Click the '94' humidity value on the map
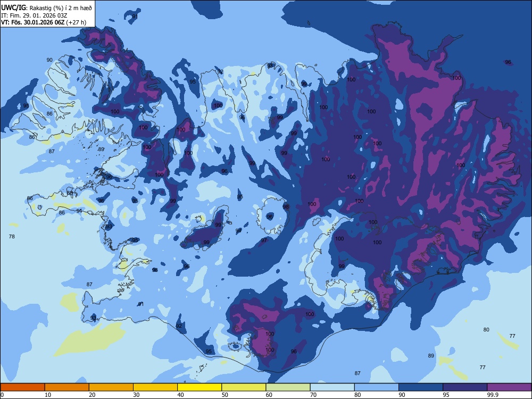This screenshot has width=532, height=399. click(x=238, y=231)
